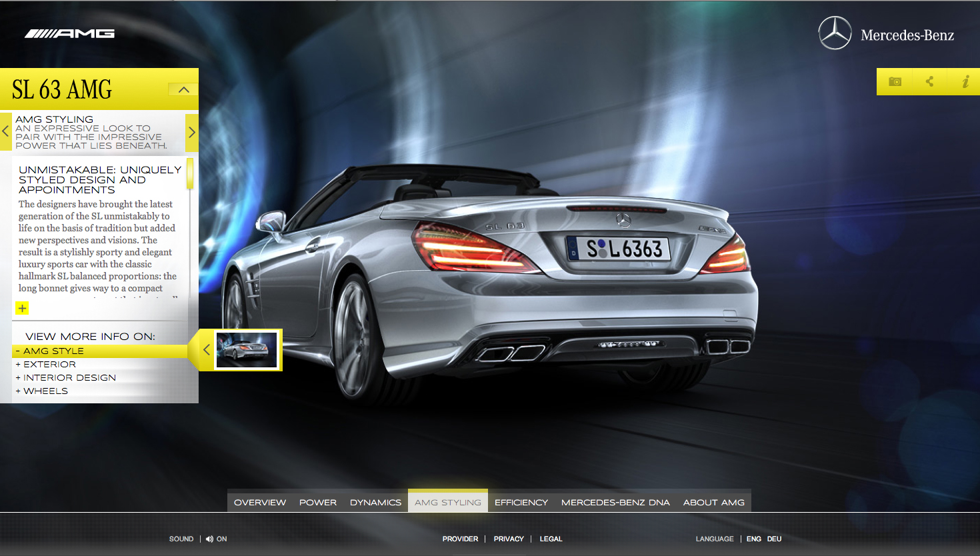Go to next section right arrow
The height and width of the screenshot is (556, 980).
(x=192, y=132)
